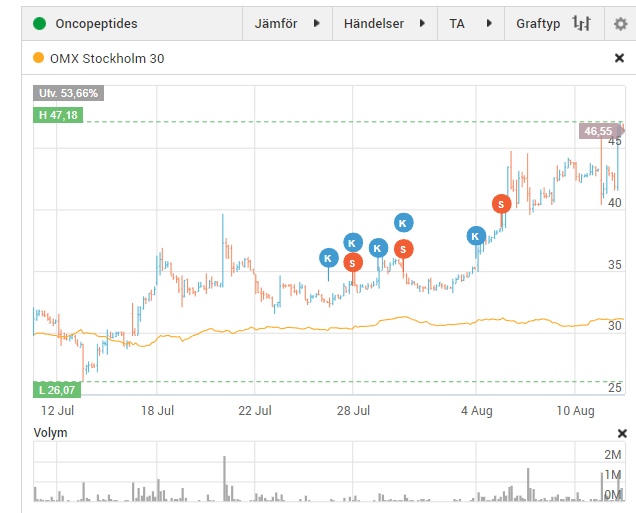Image resolution: width=636 pixels, height=513 pixels.
Task: Expand the TA technical analysis menu
Action: point(471,24)
